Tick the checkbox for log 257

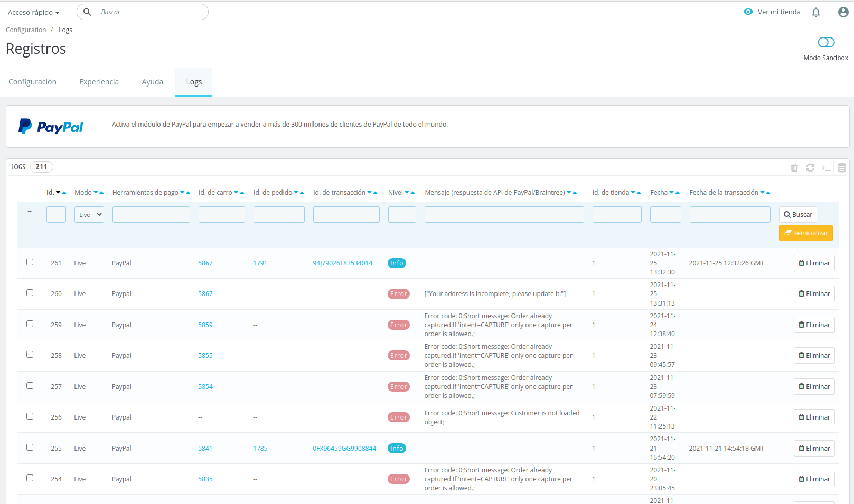click(30, 386)
